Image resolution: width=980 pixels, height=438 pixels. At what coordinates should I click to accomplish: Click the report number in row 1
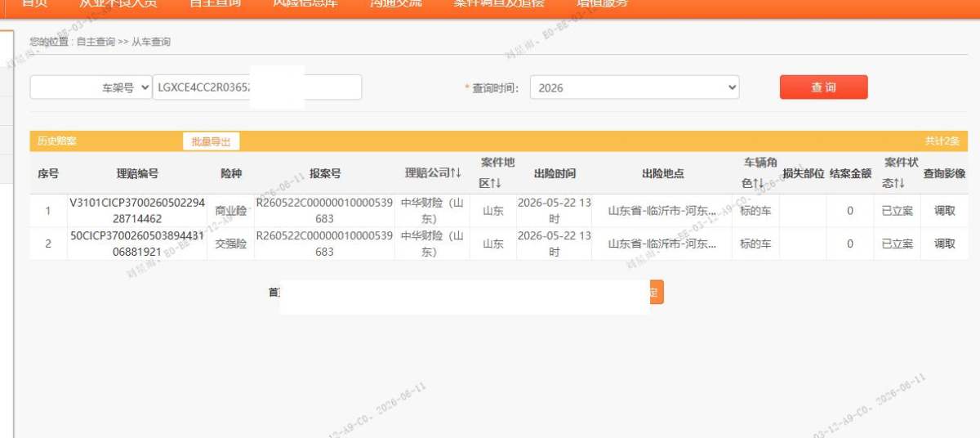(324, 210)
